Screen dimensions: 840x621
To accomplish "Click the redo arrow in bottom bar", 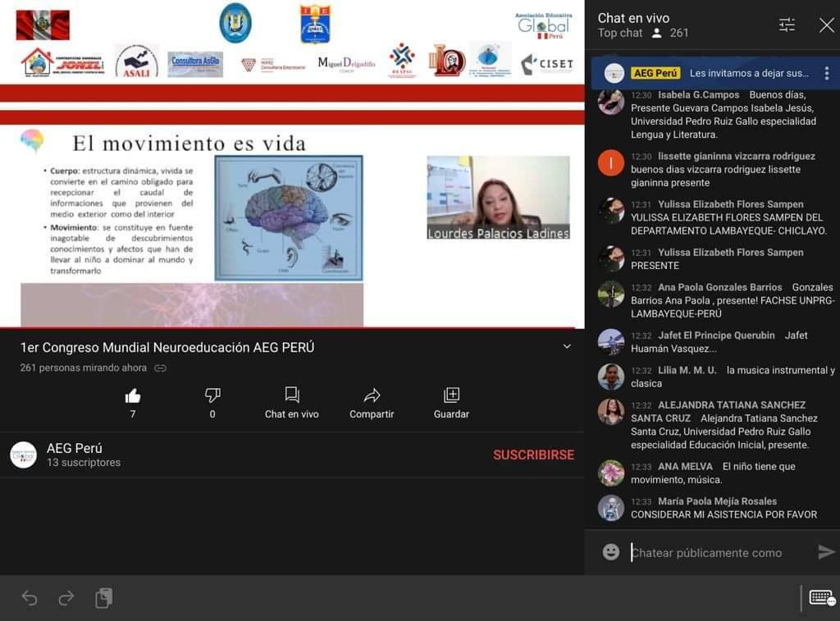I will pyautogui.click(x=66, y=598).
